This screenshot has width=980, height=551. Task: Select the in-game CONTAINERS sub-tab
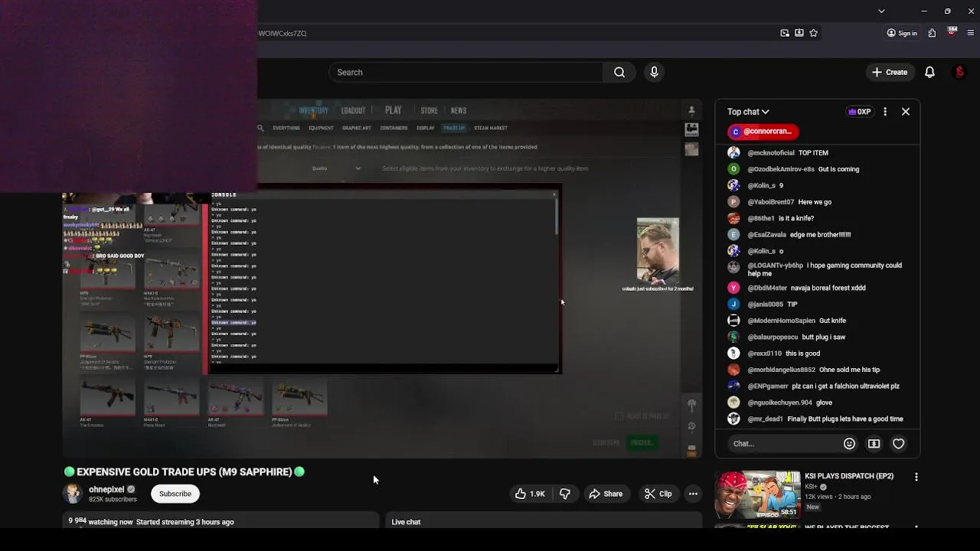[394, 128]
